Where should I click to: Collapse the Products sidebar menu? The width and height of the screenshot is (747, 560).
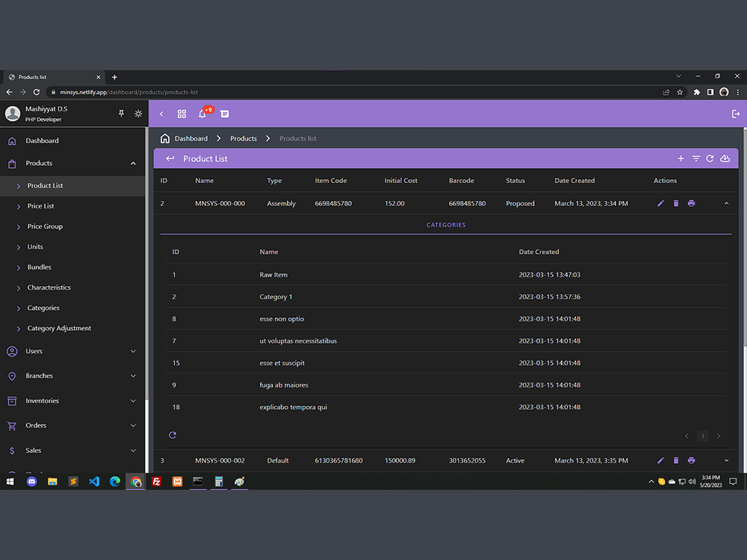coord(133,164)
